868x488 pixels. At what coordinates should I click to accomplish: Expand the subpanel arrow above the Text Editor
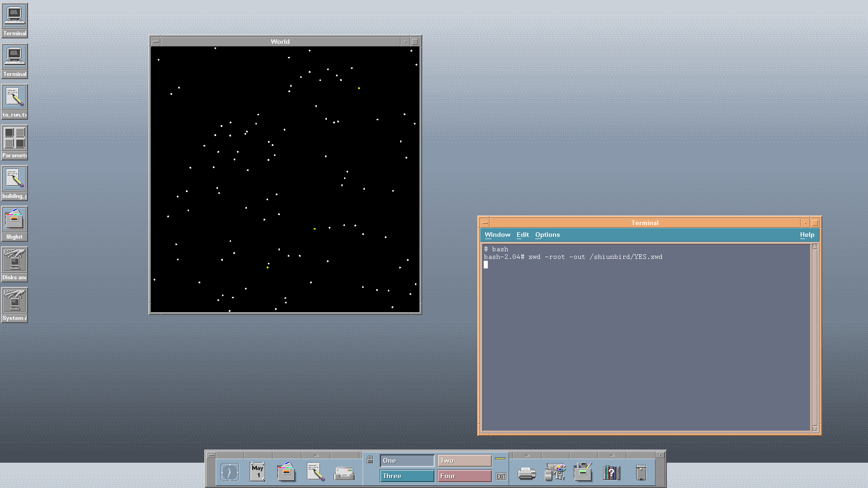pos(316,455)
